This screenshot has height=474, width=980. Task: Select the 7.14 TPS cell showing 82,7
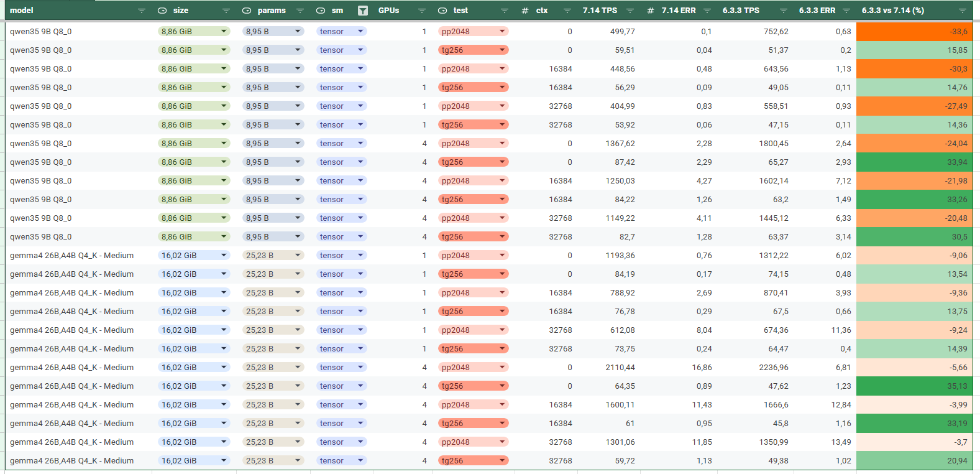point(608,236)
